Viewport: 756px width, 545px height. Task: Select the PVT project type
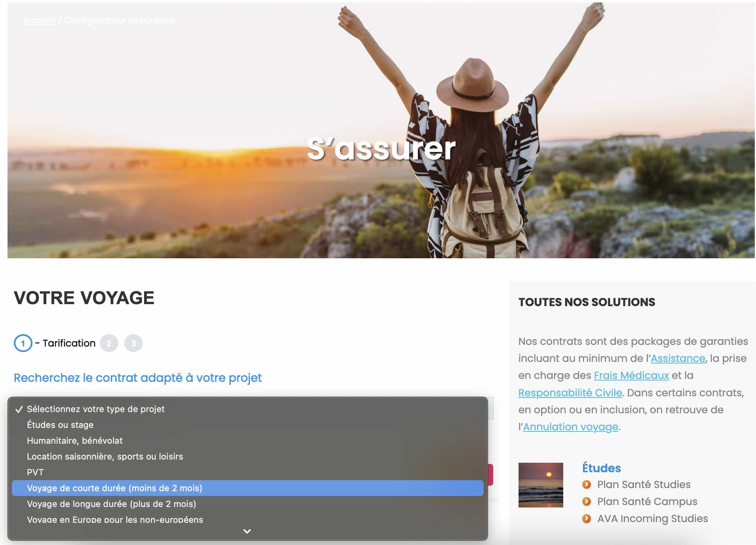35,472
